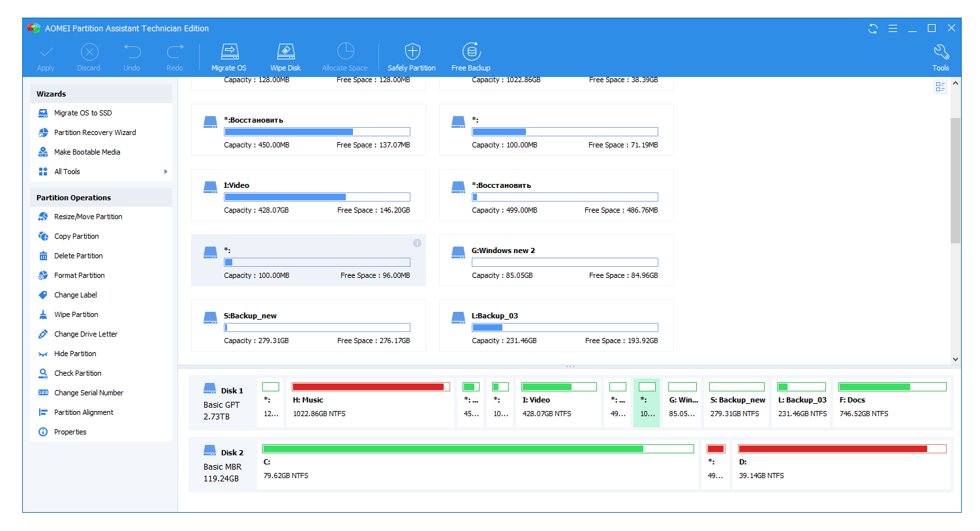Launch the Wipe Disk tool
The height and width of the screenshot is (531, 980).
pos(286,57)
